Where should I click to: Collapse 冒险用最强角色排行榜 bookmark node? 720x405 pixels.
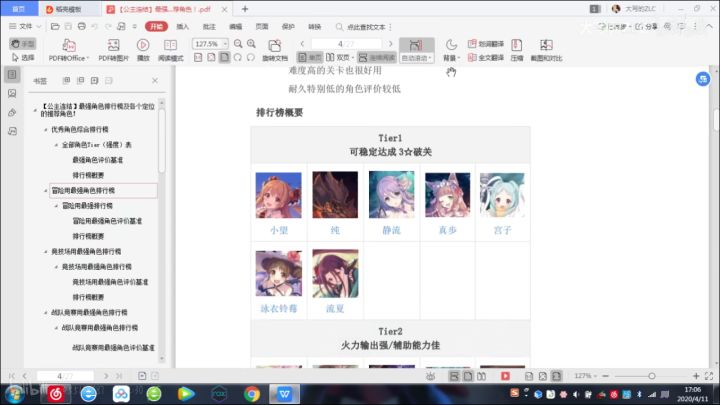click(x=45, y=191)
